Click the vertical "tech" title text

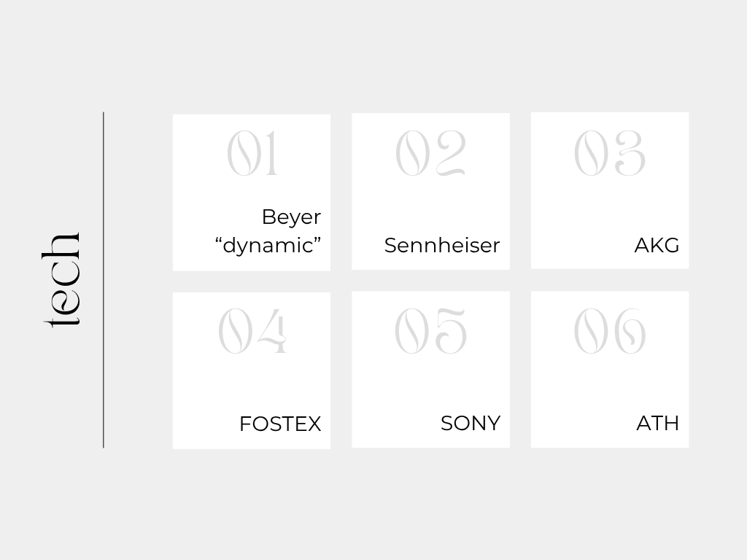click(62, 280)
